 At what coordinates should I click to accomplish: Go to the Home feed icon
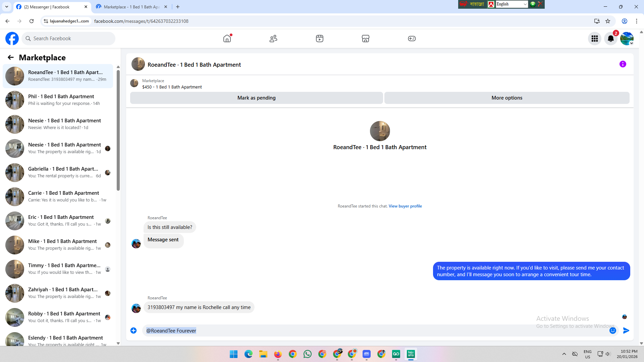(x=227, y=39)
